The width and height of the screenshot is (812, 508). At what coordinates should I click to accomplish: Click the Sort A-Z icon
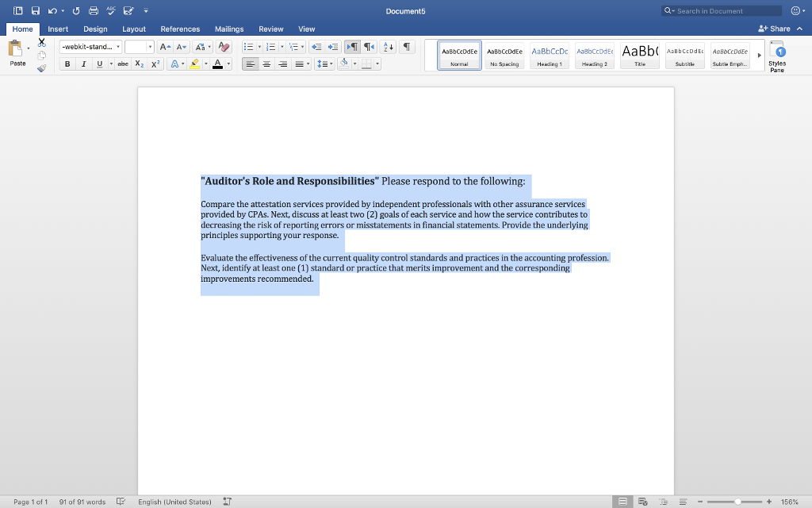tap(388, 47)
